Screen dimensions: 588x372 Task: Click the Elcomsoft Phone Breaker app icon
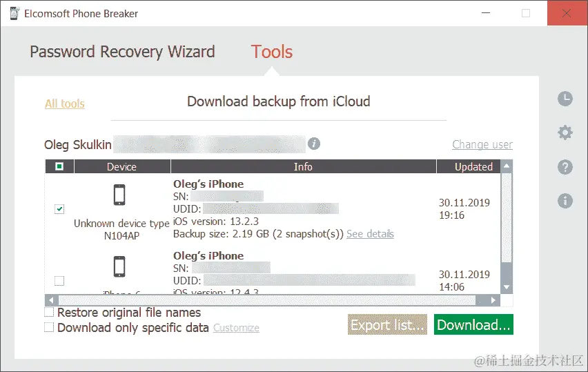pos(14,13)
